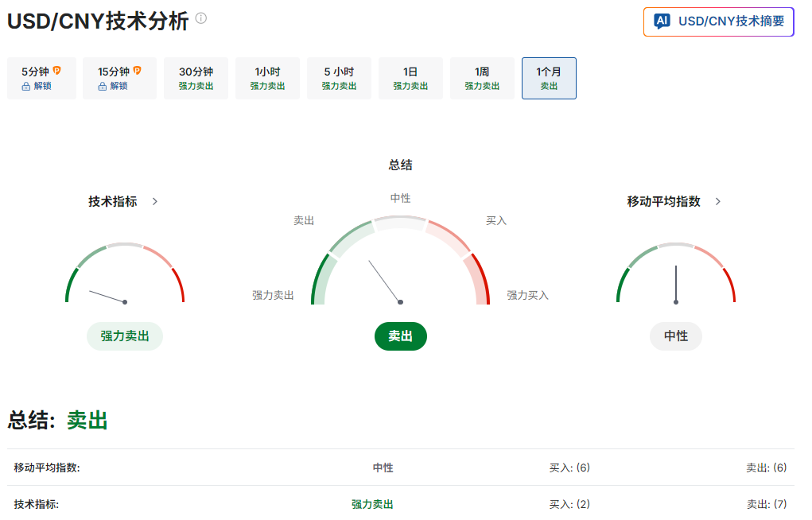Screen dimensions: 812x520
Task: Click the 中性 badge under the 移动平均指数 gauge
Action: pos(676,336)
